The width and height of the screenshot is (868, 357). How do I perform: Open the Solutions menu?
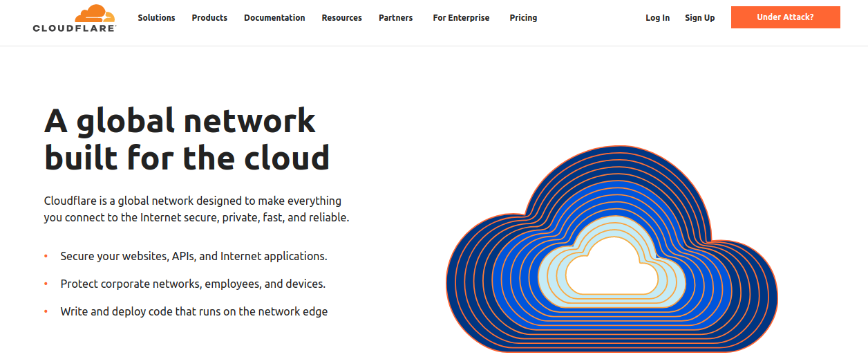coord(156,18)
